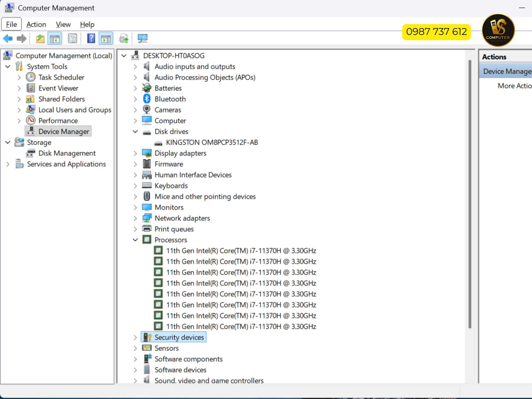Screen dimensions: 532x399
Task: Select the Computer category
Action: [x=170, y=121]
